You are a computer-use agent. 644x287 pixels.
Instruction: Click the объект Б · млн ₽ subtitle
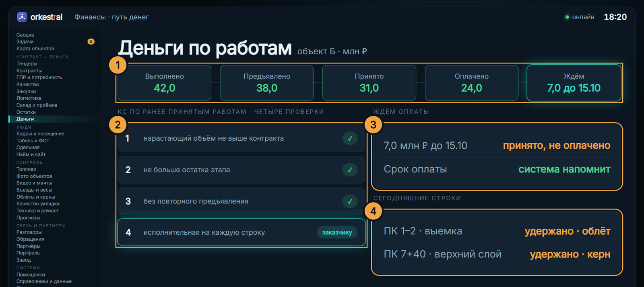click(332, 51)
